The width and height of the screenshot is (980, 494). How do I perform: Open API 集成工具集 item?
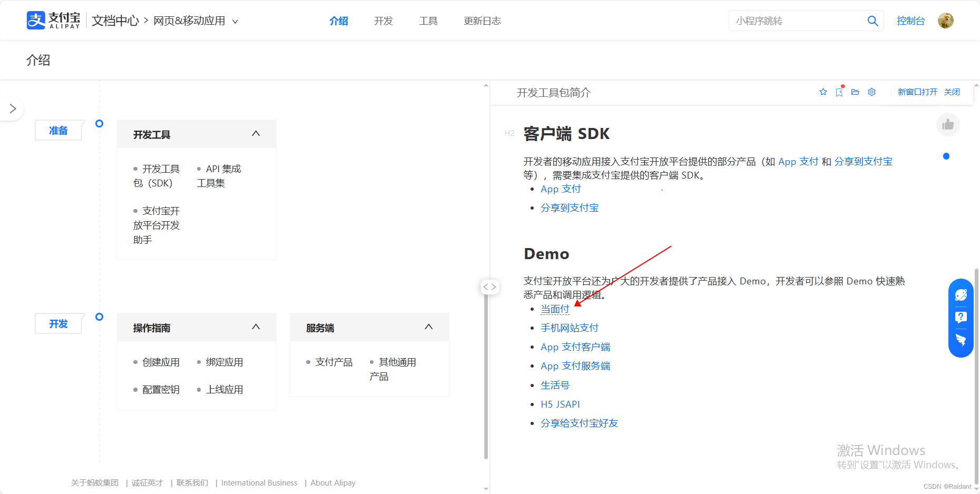pos(219,176)
